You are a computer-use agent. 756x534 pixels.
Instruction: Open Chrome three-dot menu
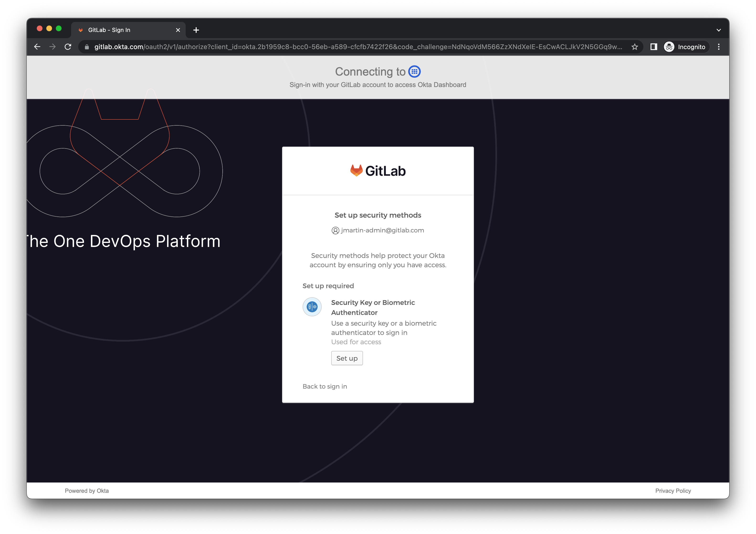click(719, 47)
